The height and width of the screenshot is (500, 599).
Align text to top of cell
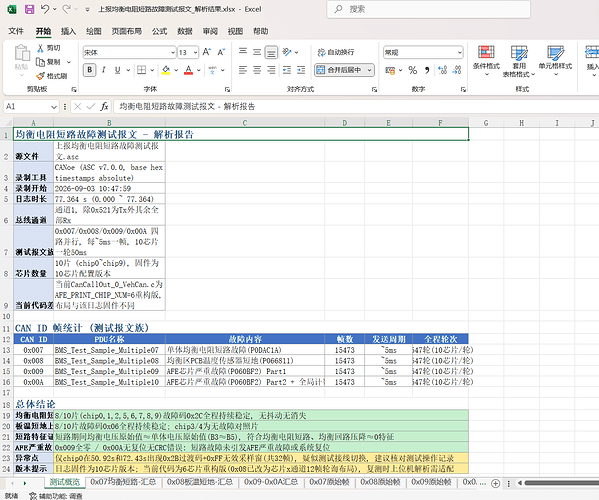coord(243,52)
